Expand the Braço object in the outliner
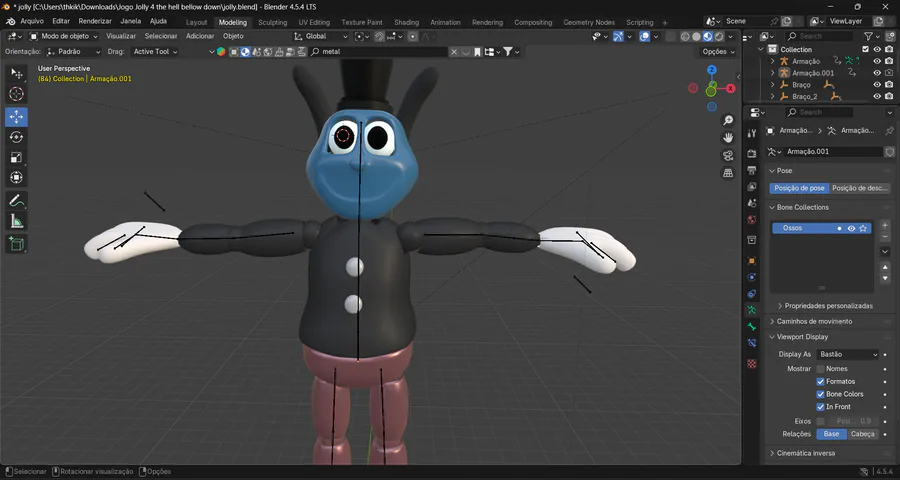The height and width of the screenshot is (480, 900). 773,84
